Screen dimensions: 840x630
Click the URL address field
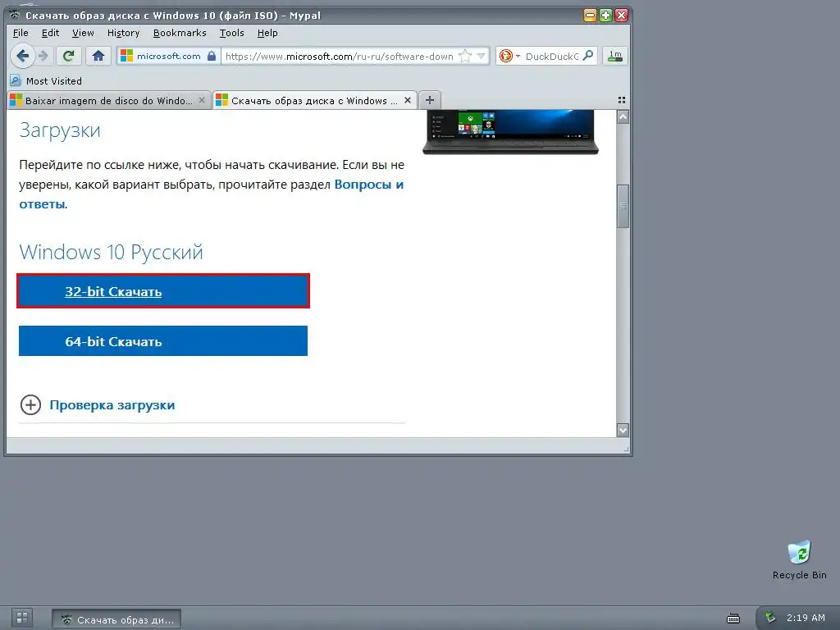[x=340, y=56]
